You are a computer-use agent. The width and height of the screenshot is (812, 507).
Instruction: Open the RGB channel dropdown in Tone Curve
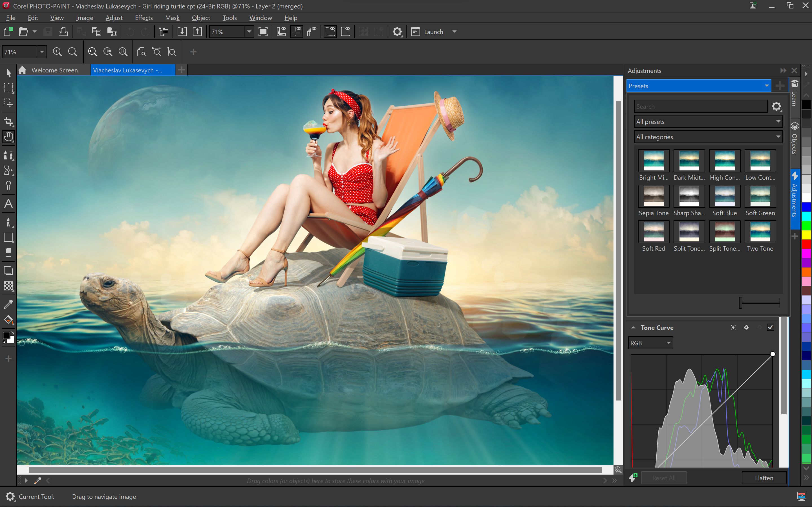651,343
